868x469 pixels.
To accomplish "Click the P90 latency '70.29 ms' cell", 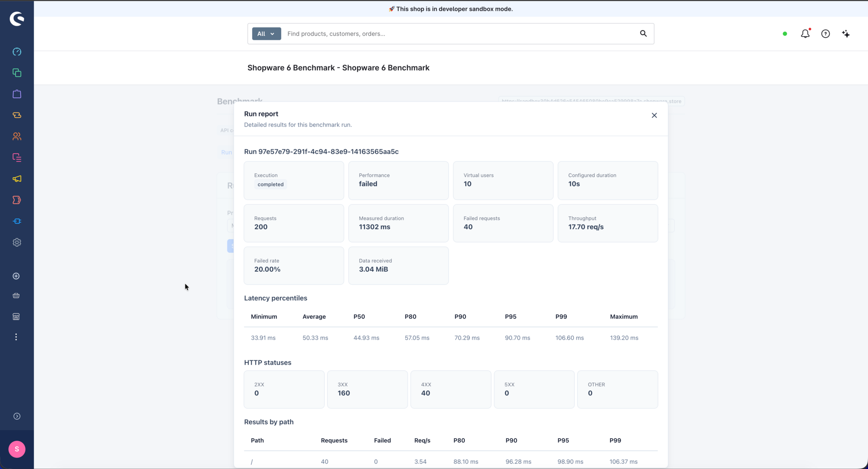I will coord(467,338).
